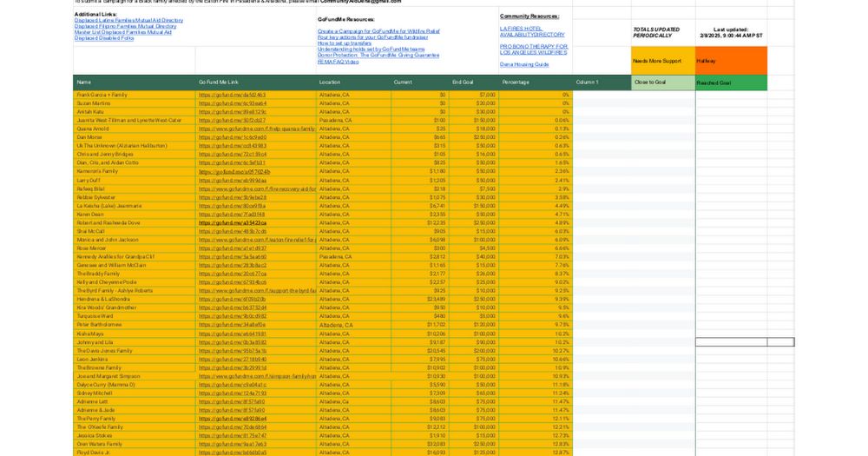Select the Shai McCall name cell
This screenshot has height=456, width=868.
point(134,231)
